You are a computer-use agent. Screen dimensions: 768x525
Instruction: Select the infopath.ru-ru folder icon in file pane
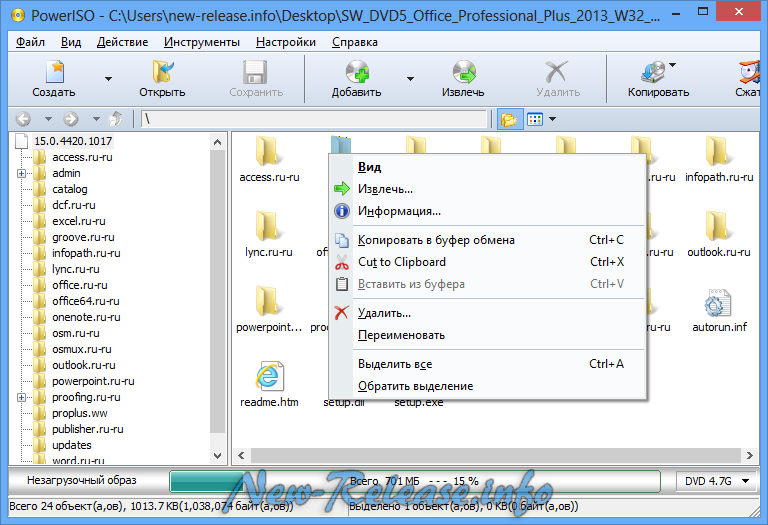coord(718,151)
